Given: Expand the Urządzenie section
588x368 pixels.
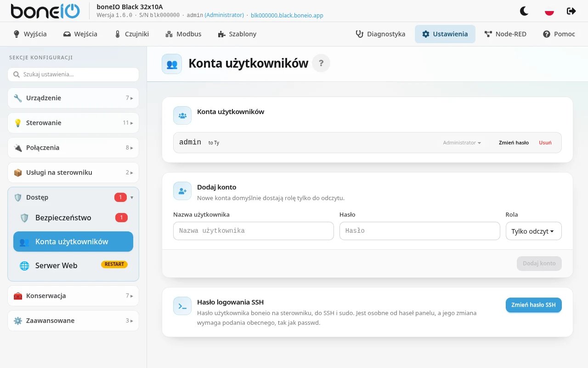Looking at the screenshot, I should 73,98.
